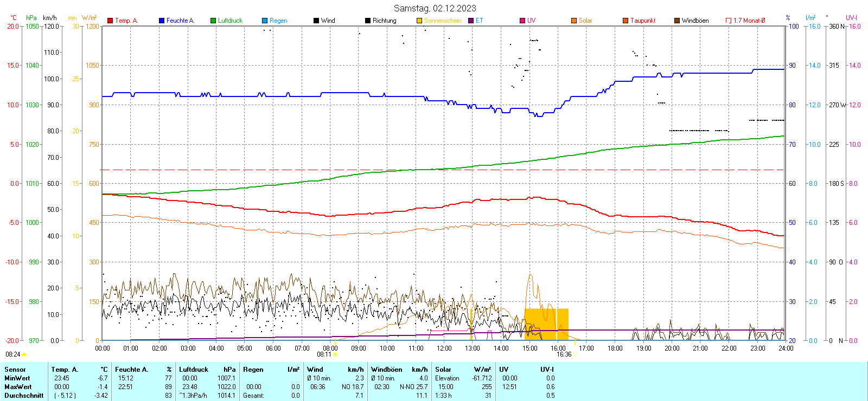
Task: Click the red Temp. A. legend square
Action: point(110,21)
